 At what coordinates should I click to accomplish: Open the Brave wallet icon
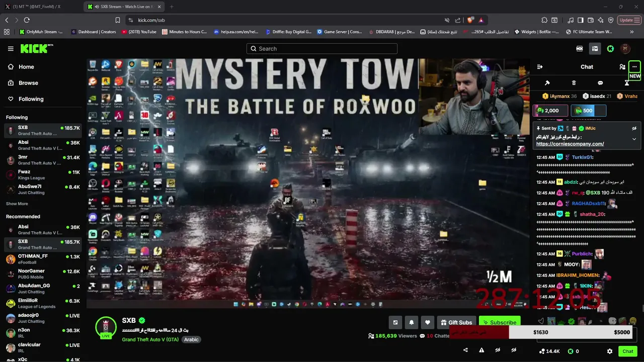pos(591,20)
